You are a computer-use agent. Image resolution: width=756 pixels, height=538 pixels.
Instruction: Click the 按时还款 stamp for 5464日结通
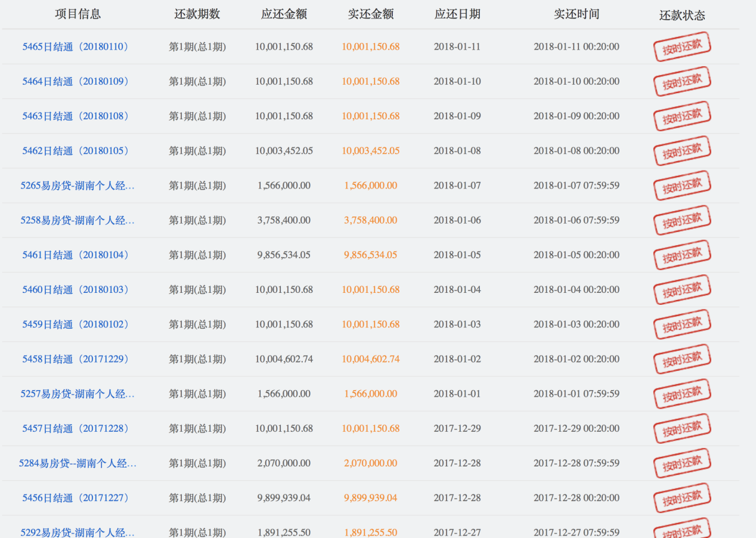click(681, 81)
